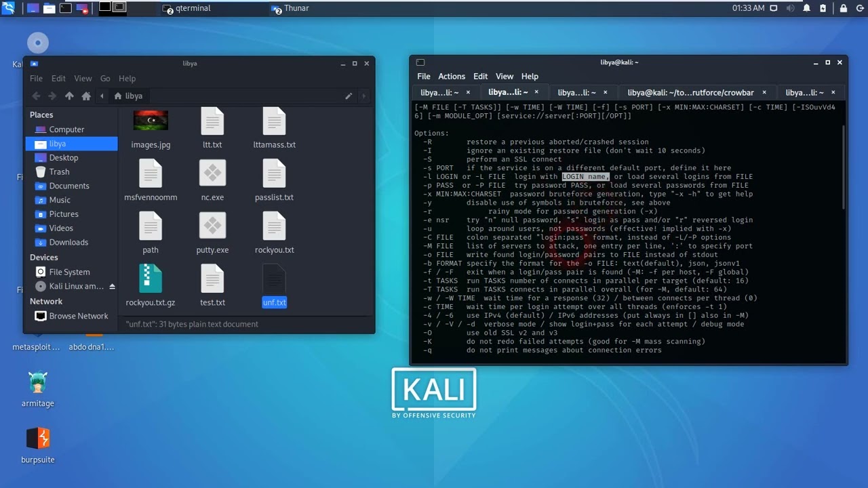Lock the screen with padlock icon
This screenshot has height=488, width=868.
tap(844, 8)
